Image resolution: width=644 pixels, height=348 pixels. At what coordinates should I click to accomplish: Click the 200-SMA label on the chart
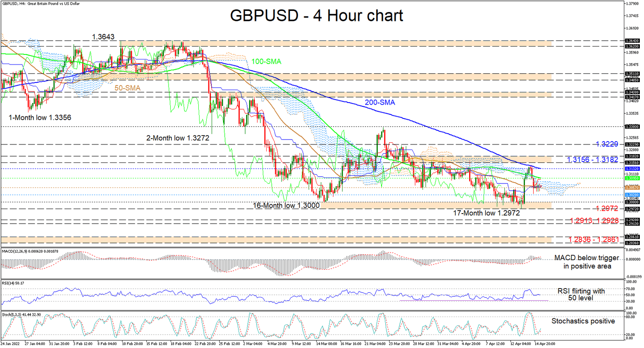pyautogui.click(x=380, y=102)
